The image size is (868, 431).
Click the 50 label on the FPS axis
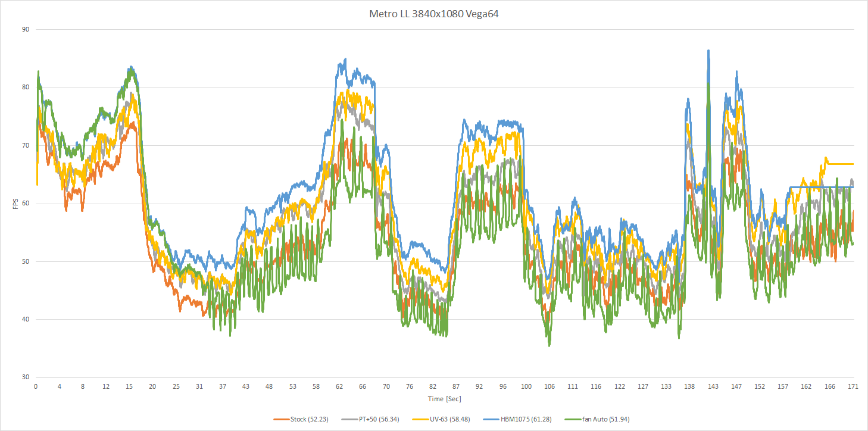26,261
